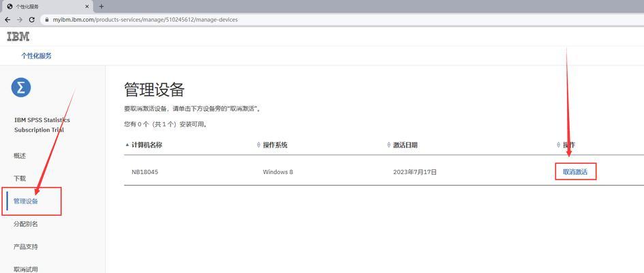Click the browser back arrow

[7, 19]
